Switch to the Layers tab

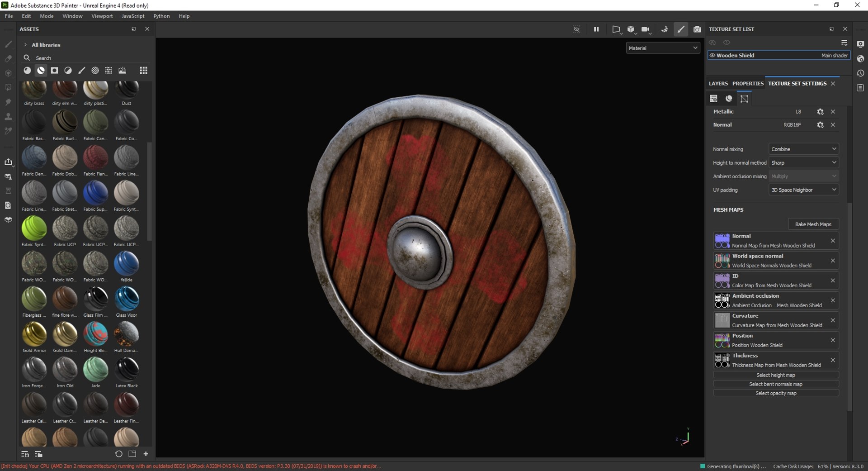pos(718,84)
